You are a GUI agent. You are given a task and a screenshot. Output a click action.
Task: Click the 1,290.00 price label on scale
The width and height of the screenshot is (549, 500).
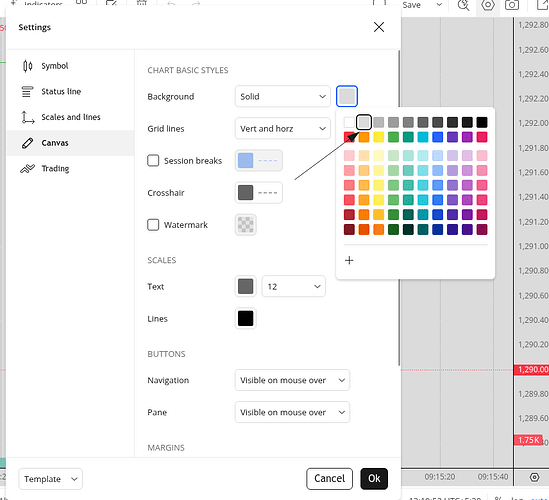tap(531, 369)
